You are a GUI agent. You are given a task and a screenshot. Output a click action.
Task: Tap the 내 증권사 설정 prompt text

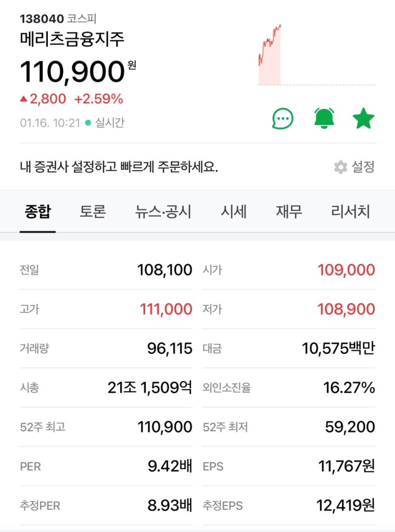pos(119,167)
